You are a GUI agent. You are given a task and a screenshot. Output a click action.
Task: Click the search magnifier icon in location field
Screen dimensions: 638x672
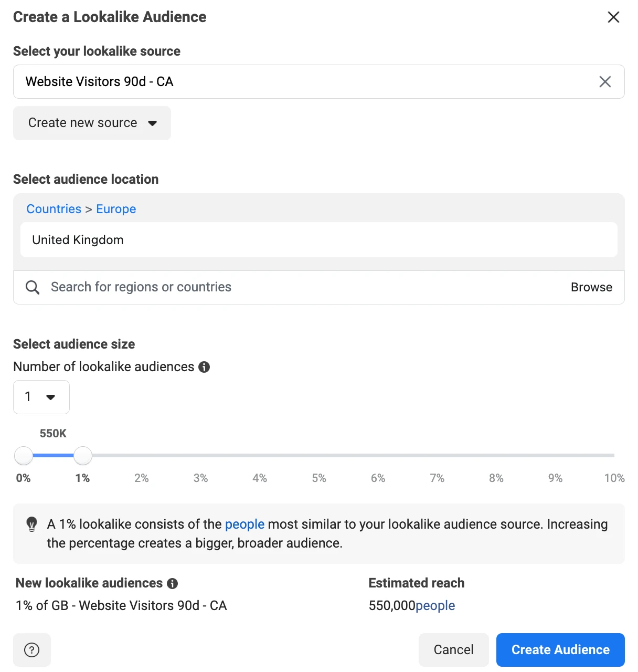33,287
